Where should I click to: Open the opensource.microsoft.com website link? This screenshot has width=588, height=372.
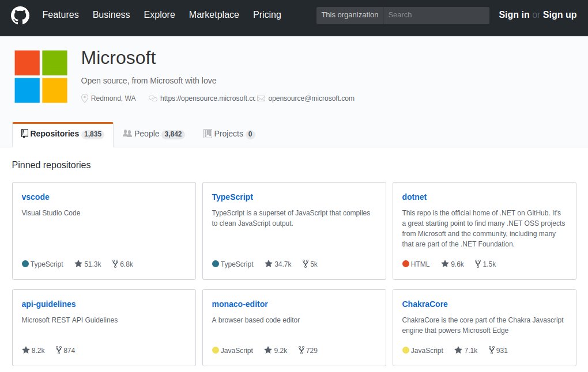[x=208, y=98]
